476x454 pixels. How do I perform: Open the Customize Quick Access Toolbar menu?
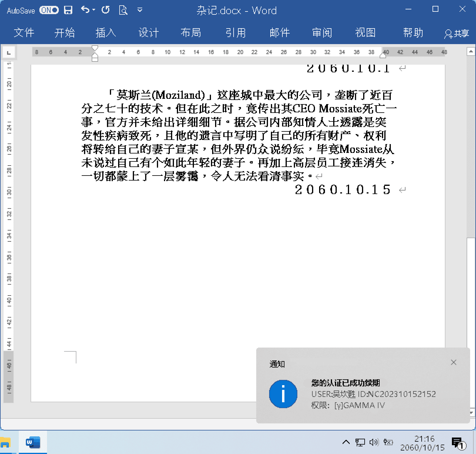[140, 10]
